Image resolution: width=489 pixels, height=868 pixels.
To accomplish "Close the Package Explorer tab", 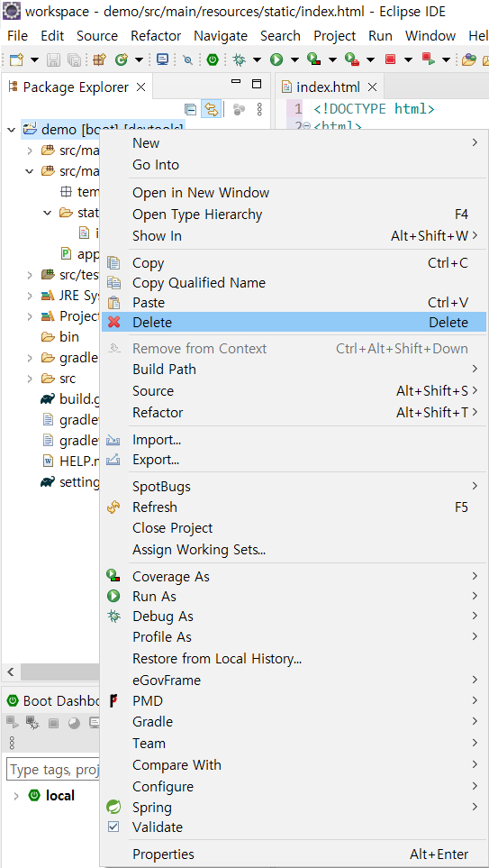I will [141, 87].
